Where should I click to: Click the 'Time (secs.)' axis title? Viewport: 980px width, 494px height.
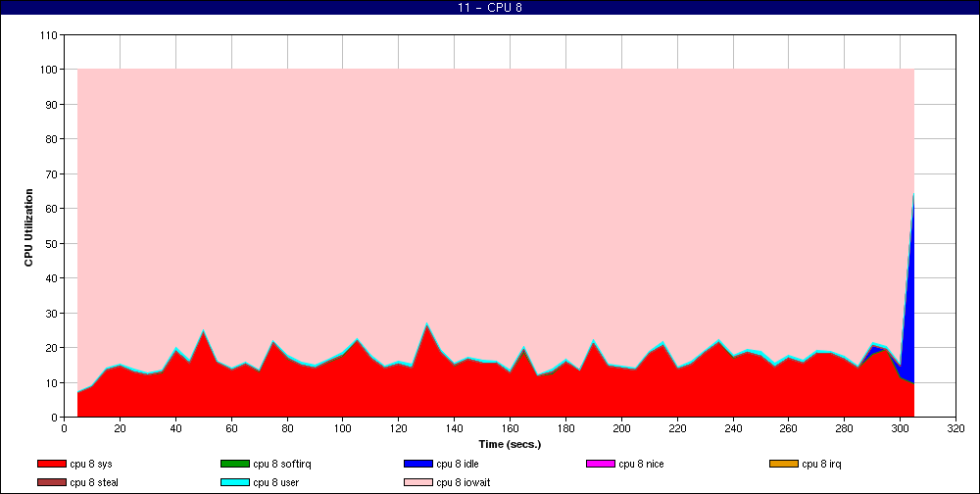point(510,445)
